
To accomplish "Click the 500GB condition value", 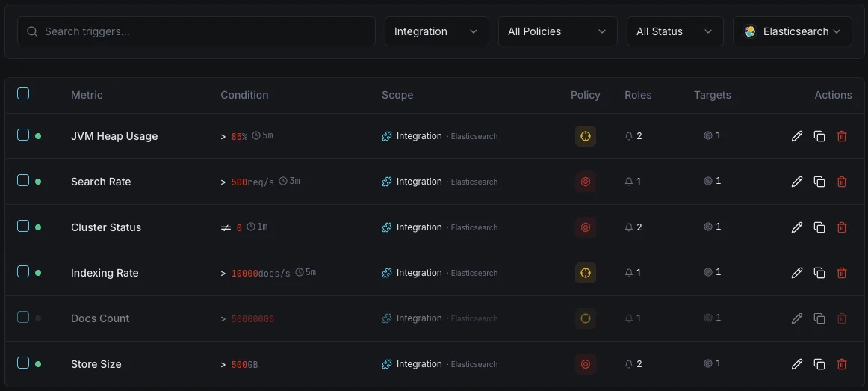I will coord(244,364).
